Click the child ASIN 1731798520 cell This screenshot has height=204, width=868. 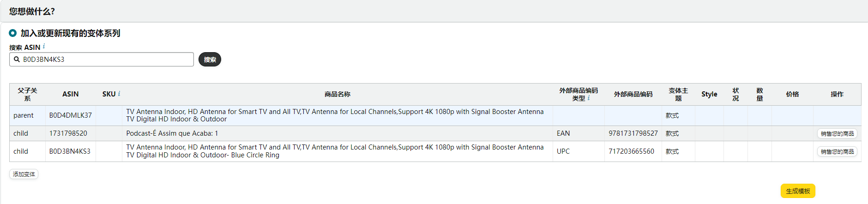pyautogui.click(x=71, y=133)
